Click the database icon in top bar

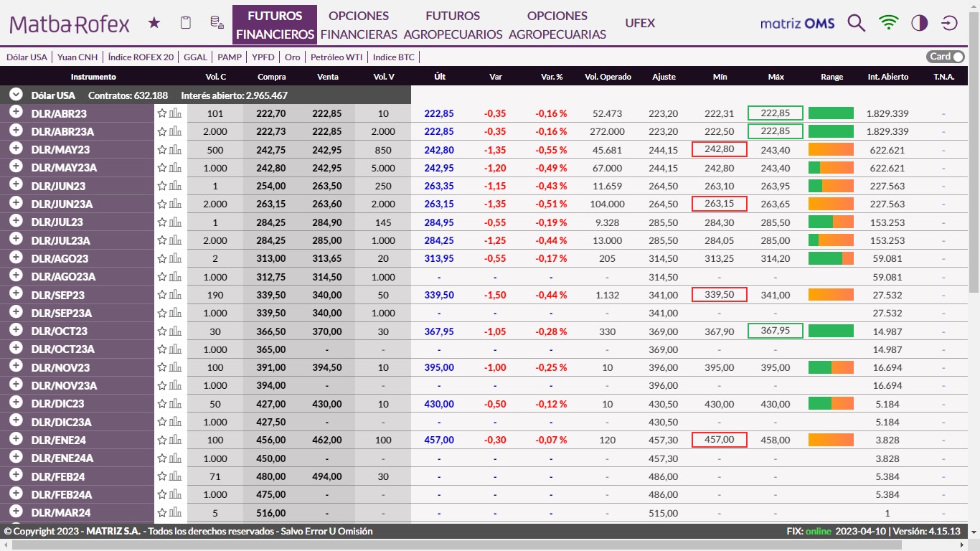tap(217, 23)
